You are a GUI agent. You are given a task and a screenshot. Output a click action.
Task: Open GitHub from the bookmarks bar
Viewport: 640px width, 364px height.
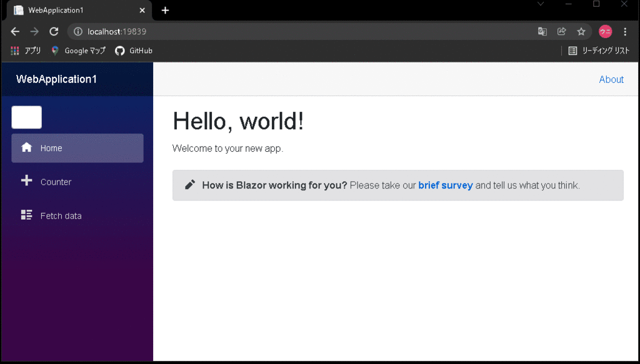(x=133, y=51)
